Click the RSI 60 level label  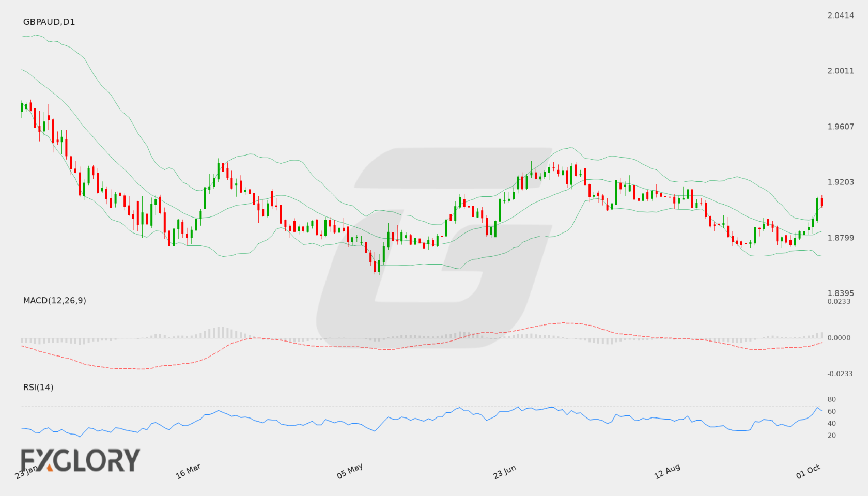(x=832, y=411)
